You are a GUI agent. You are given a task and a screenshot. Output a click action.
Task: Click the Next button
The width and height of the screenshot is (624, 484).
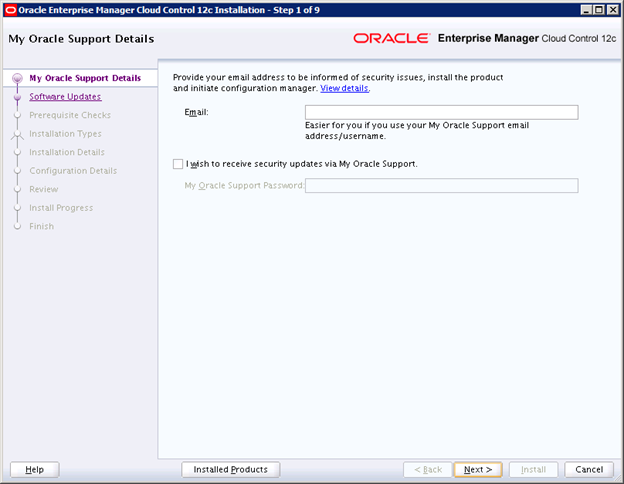tap(478, 470)
